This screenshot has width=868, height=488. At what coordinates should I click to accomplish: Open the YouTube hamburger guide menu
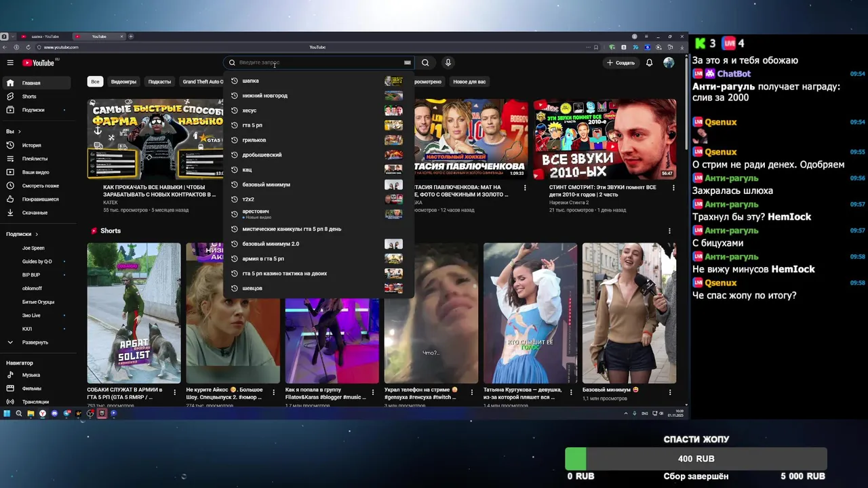10,62
